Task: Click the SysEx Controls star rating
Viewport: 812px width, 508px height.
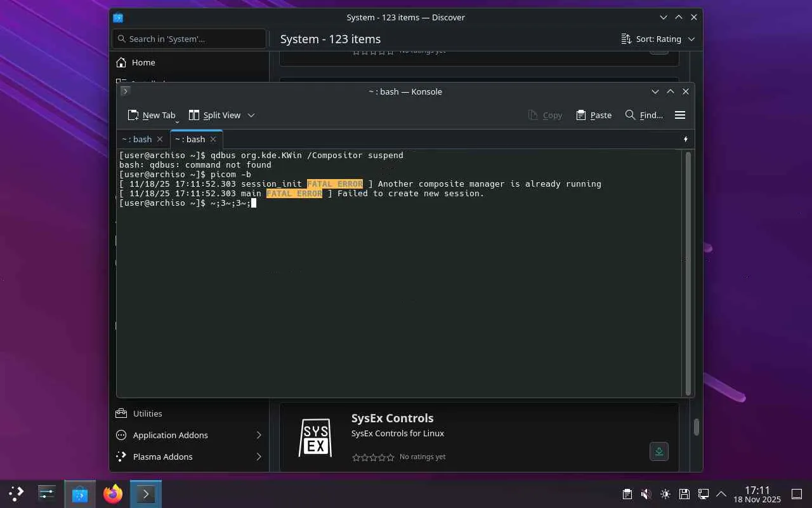Action: pyautogui.click(x=373, y=457)
